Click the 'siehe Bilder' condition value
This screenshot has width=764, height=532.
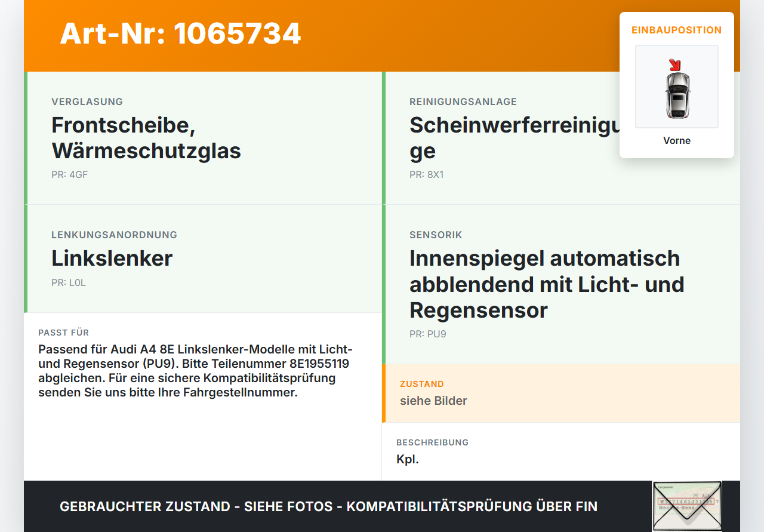[x=433, y=401]
